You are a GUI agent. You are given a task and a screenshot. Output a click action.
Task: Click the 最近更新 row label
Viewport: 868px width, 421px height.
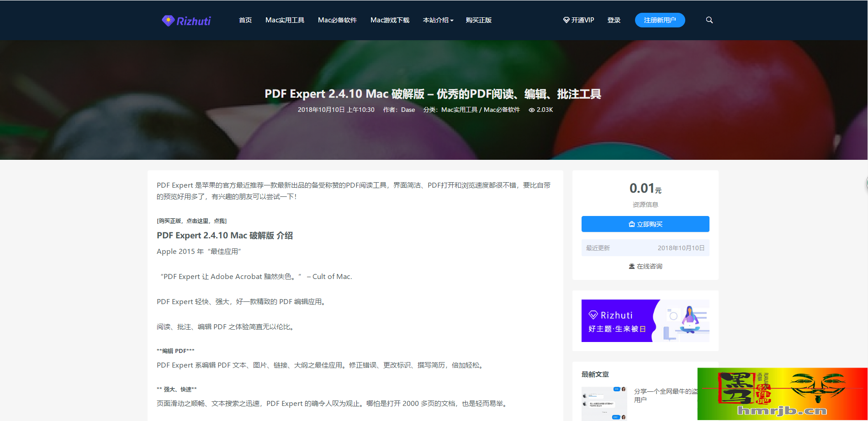(598, 248)
